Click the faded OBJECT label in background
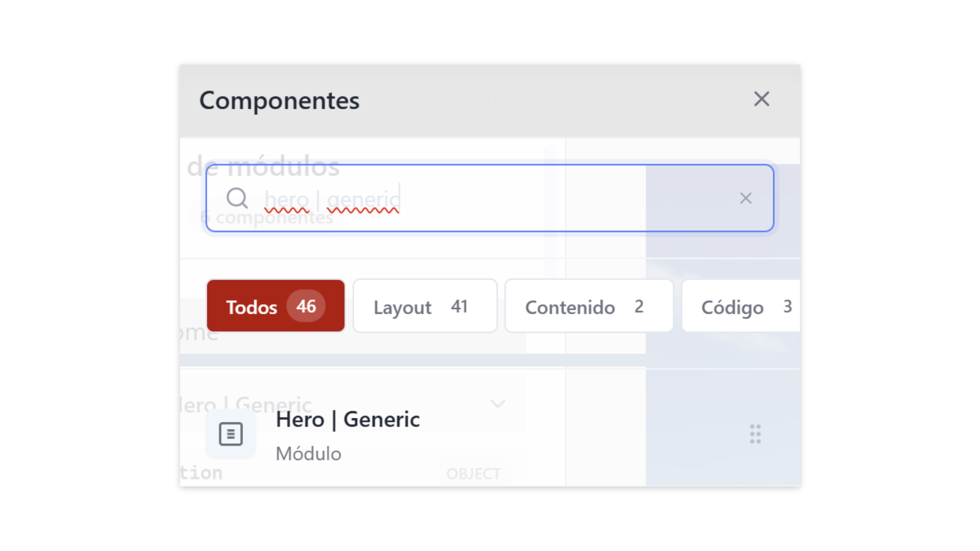This screenshot has width=980, height=551. coord(473,474)
